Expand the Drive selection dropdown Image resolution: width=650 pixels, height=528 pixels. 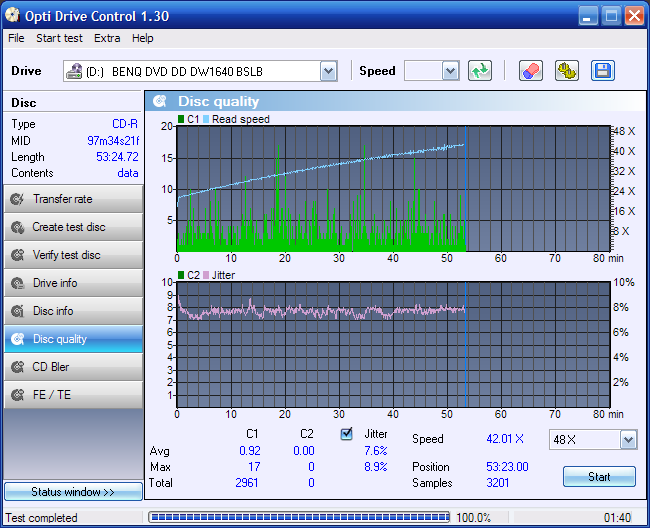[x=329, y=71]
